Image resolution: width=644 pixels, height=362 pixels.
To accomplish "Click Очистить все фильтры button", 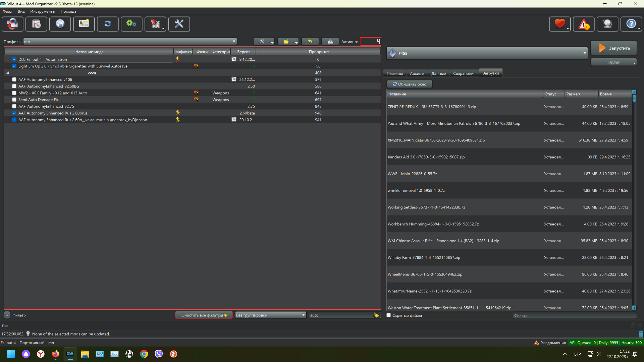I will (x=204, y=315).
